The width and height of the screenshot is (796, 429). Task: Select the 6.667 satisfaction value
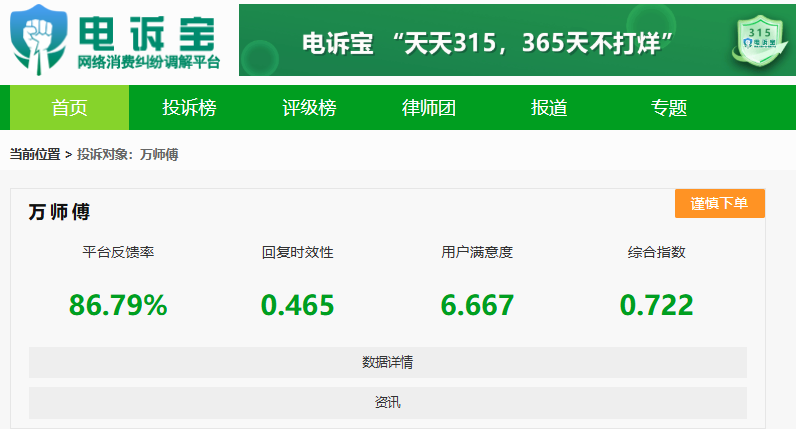pos(477,305)
